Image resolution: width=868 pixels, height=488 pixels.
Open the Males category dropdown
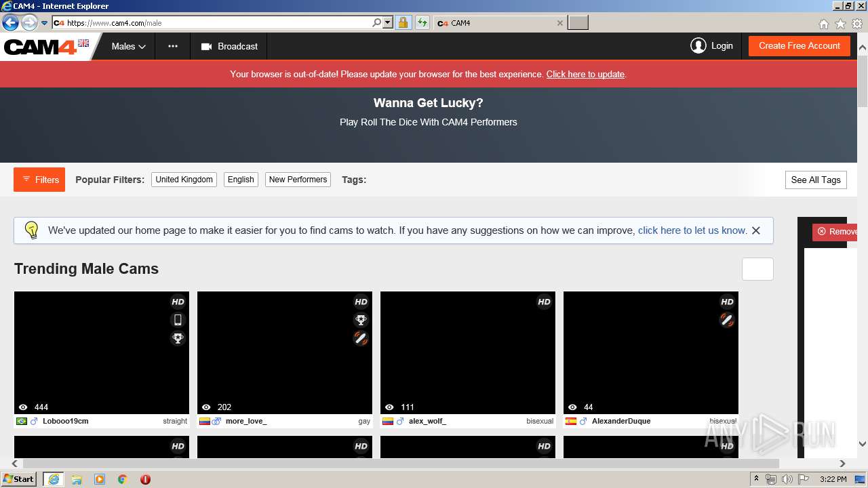[129, 47]
